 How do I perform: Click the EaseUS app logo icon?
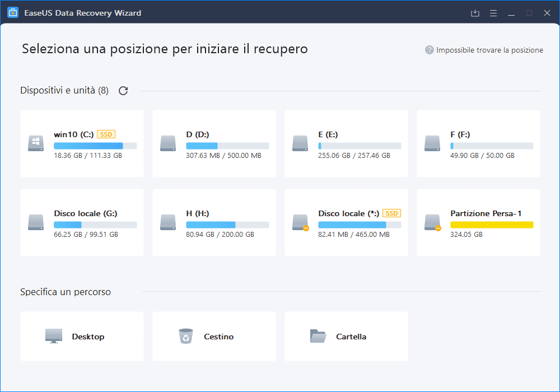(13, 13)
